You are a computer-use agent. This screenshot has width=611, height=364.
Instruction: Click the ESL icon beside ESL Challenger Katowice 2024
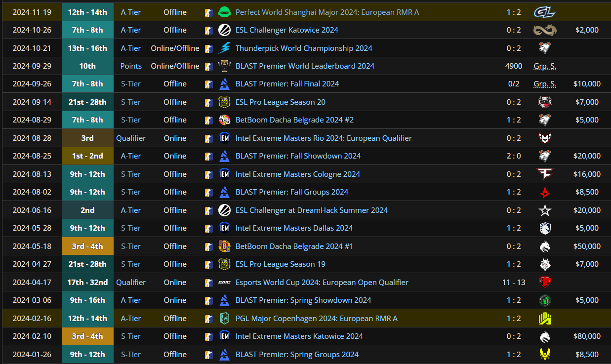pos(224,30)
